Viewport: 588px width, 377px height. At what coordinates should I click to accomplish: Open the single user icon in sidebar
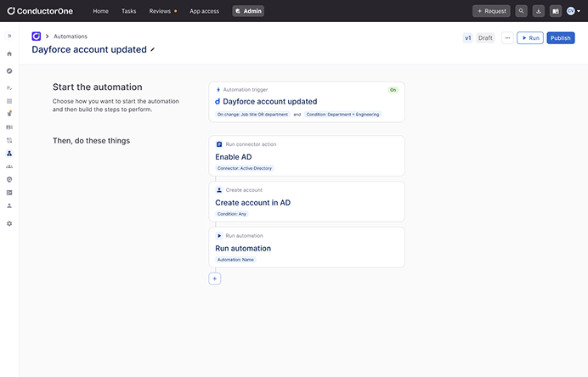pyautogui.click(x=9, y=205)
